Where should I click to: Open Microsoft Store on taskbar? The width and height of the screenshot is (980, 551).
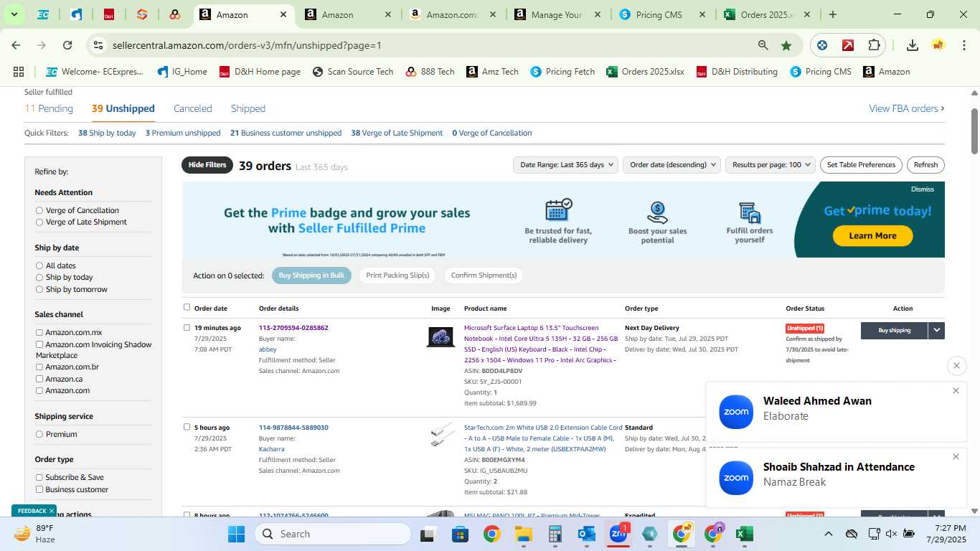[460, 534]
